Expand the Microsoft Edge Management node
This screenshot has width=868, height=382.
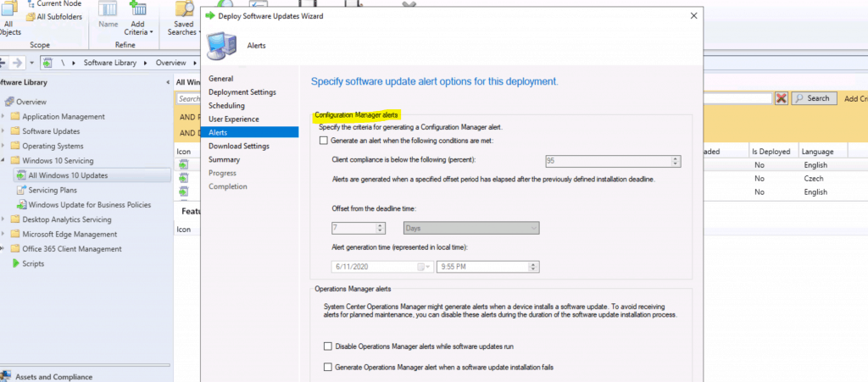click(x=3, y=235)
